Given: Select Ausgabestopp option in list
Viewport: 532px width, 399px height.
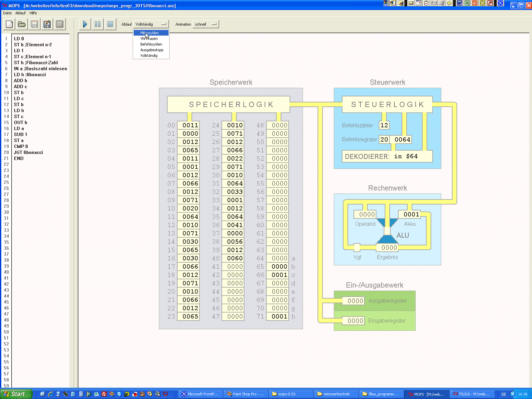Looking at the screenshot, I should pos(152,50).
